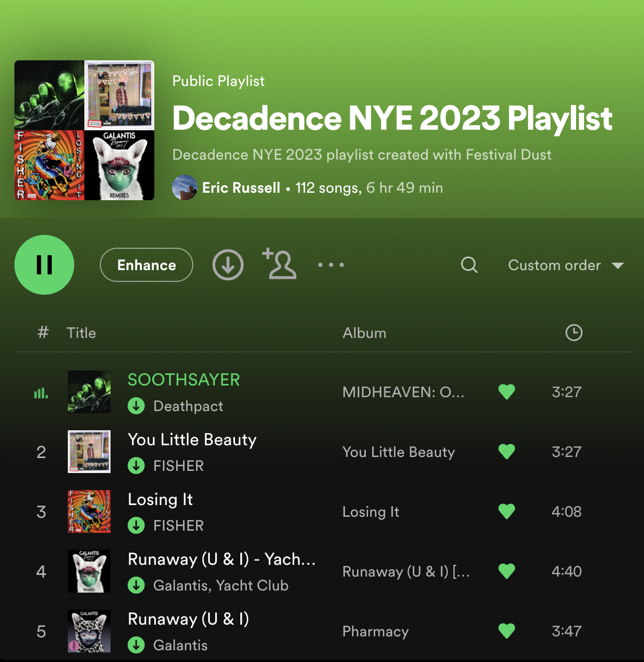This screenshot has height=662, width=644.
Task: Toggle the heart on track 4
Action: coord(507,571)
